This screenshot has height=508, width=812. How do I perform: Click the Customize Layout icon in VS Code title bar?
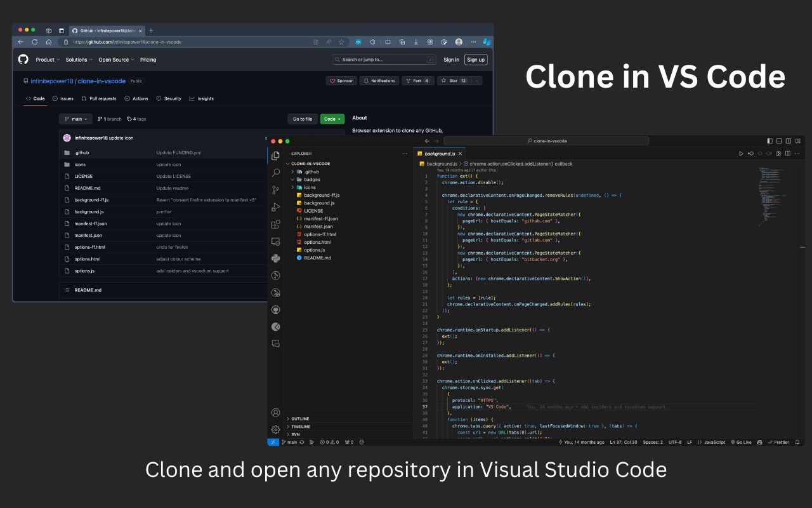797,141
